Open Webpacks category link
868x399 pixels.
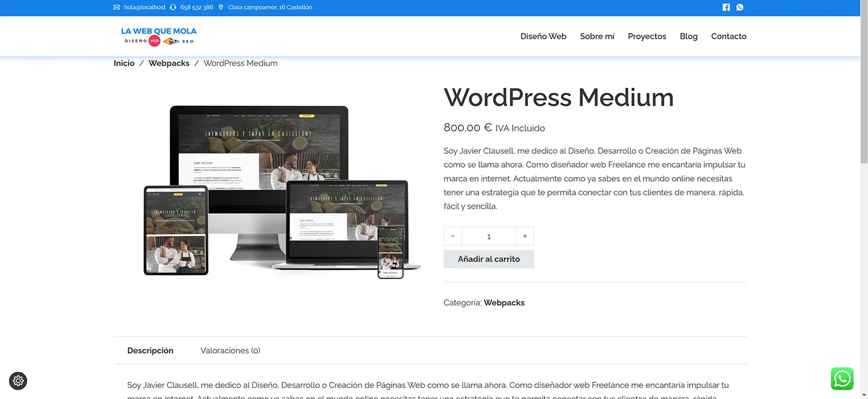click(x=504, y=302)
